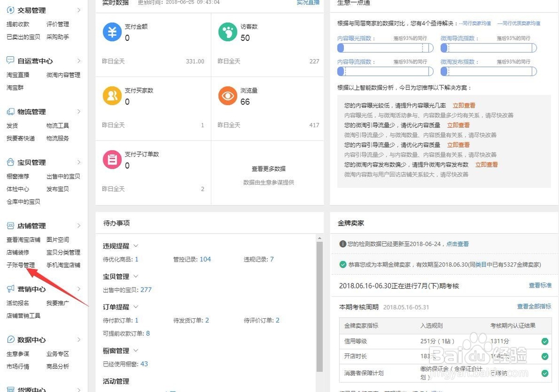Viewport: 559px width, 392px height.
Task: Open 已经使用橱窗 43 count
Action: [144, 364]
